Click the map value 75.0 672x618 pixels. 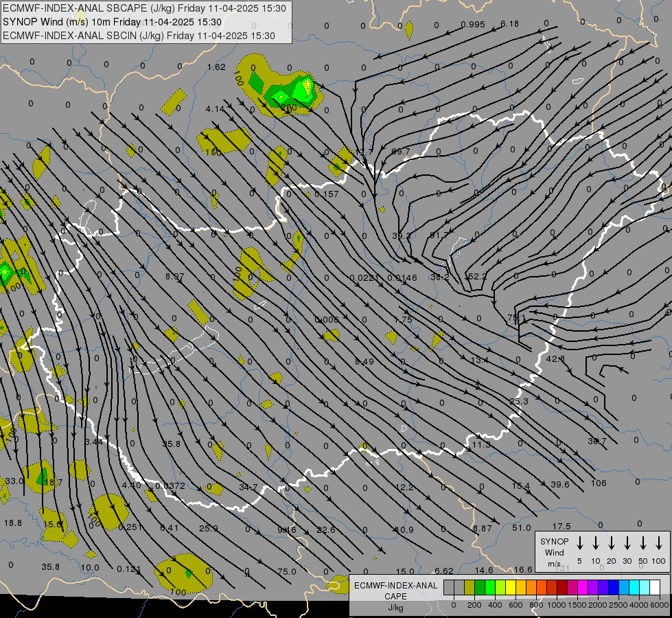coord(287,571)
